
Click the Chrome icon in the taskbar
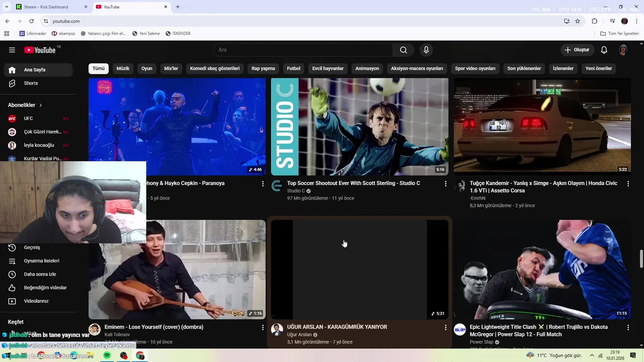pos(140,355)
